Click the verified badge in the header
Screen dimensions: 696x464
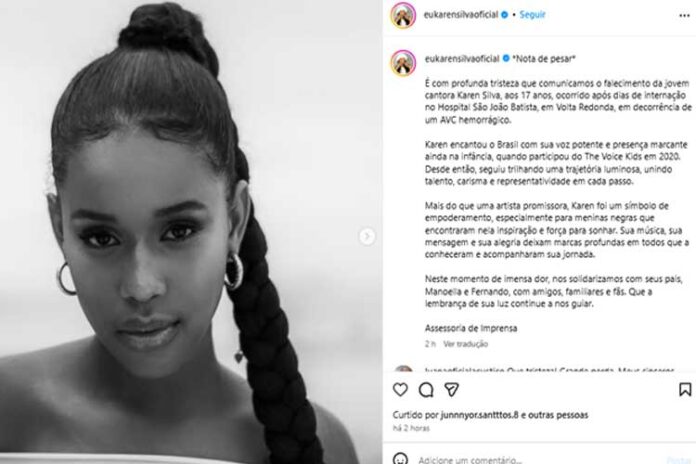click(x=504, y=15)
